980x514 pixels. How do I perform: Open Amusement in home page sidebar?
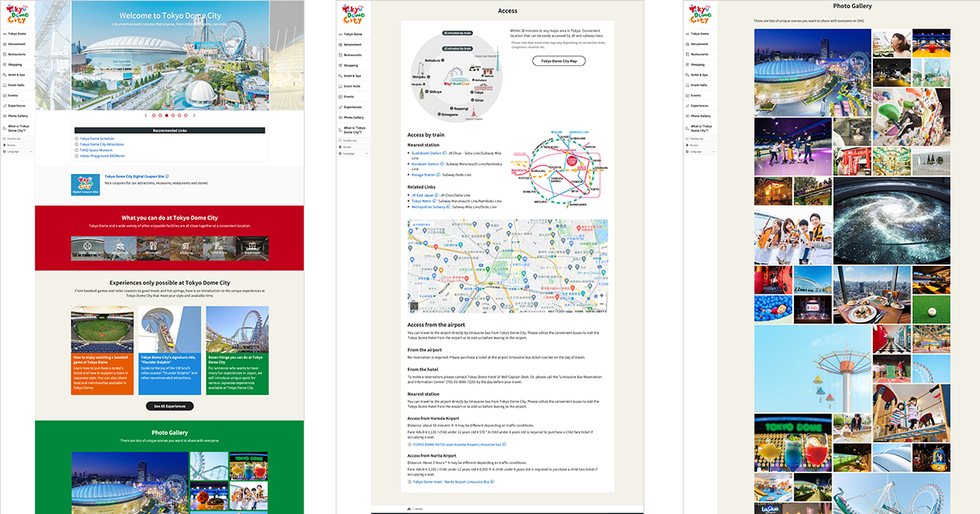click(x=17, y=44)
